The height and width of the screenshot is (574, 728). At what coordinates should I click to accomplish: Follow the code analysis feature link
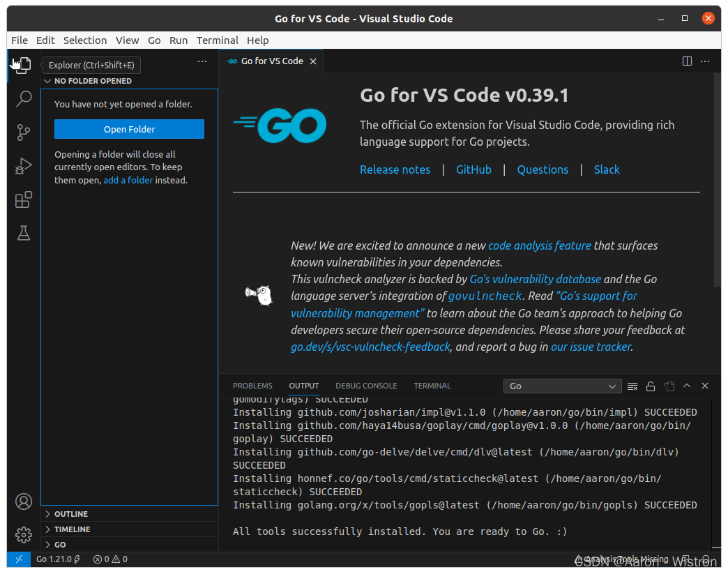point(540,246)
